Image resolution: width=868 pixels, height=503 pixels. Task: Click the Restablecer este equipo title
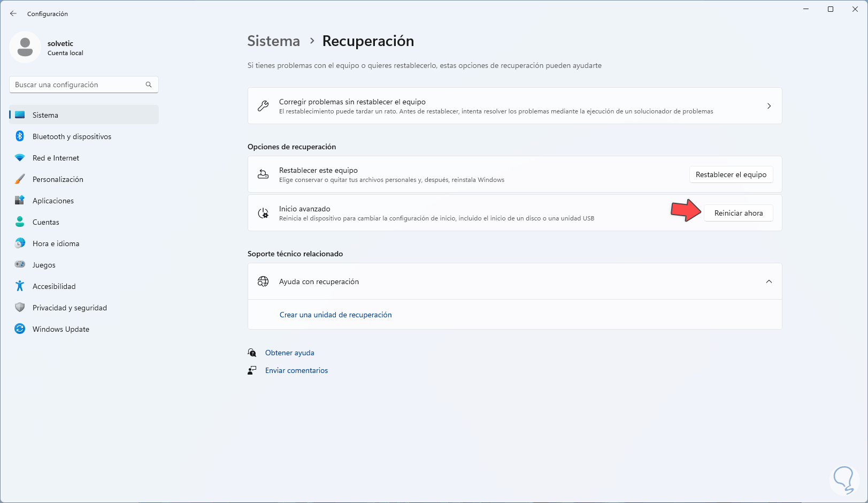[319, 170]
